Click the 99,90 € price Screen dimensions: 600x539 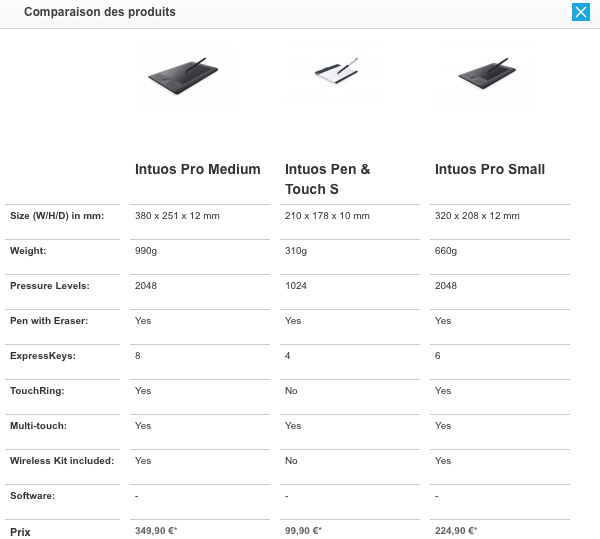point(303,531)
